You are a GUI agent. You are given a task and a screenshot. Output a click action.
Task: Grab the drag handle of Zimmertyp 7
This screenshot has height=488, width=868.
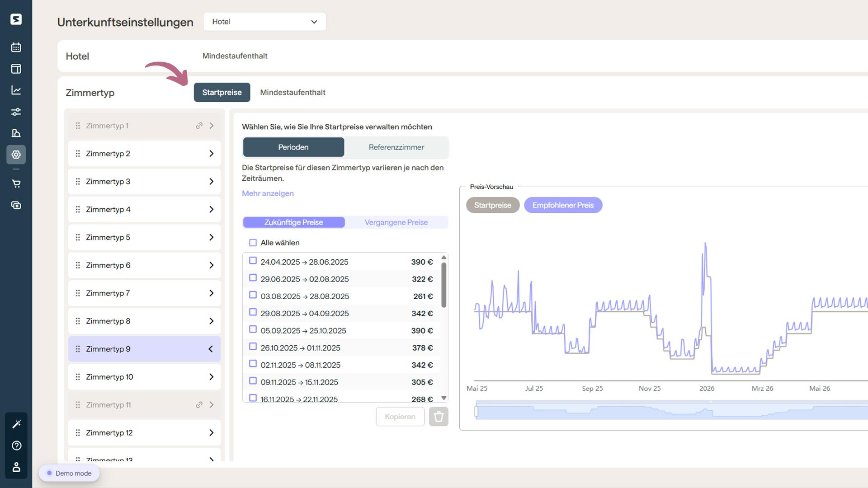[78, 293]
